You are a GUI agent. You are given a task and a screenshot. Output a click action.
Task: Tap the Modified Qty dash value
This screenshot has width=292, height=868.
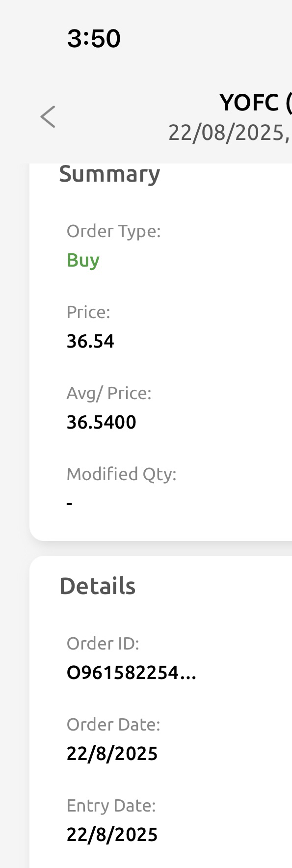pos(70,504)
